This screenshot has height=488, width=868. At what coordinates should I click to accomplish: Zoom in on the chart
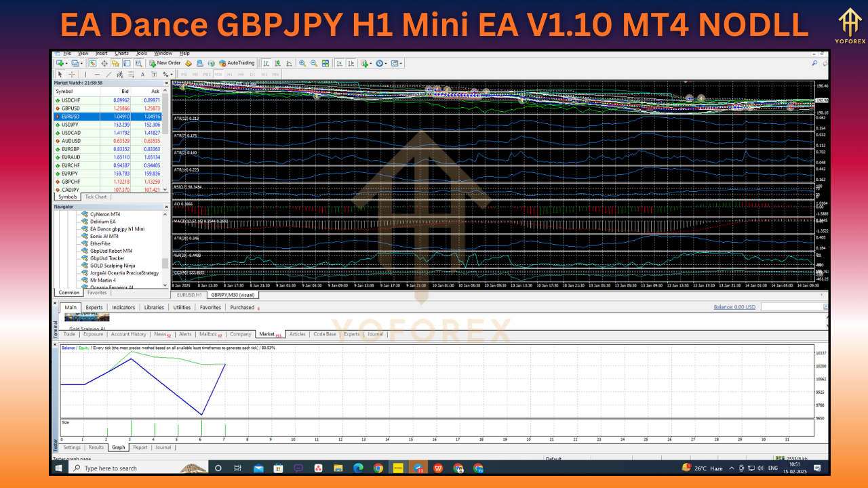302,63
